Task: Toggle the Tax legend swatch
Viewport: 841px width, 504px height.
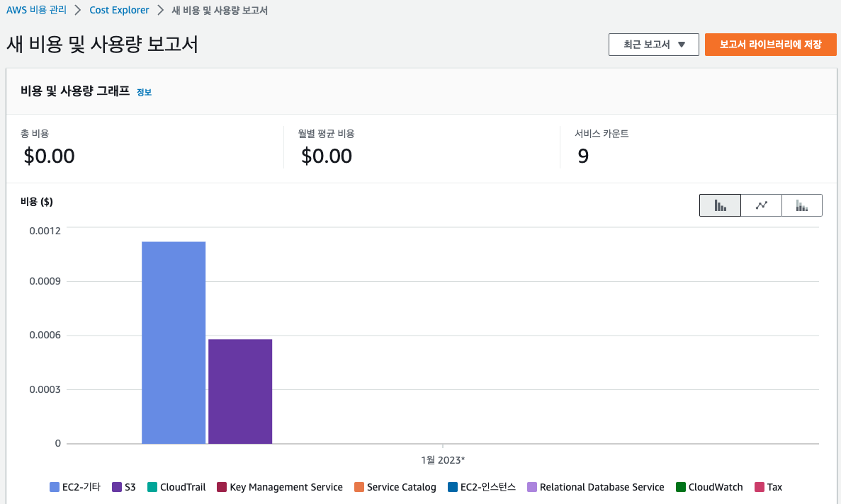Action: (760, 487)
